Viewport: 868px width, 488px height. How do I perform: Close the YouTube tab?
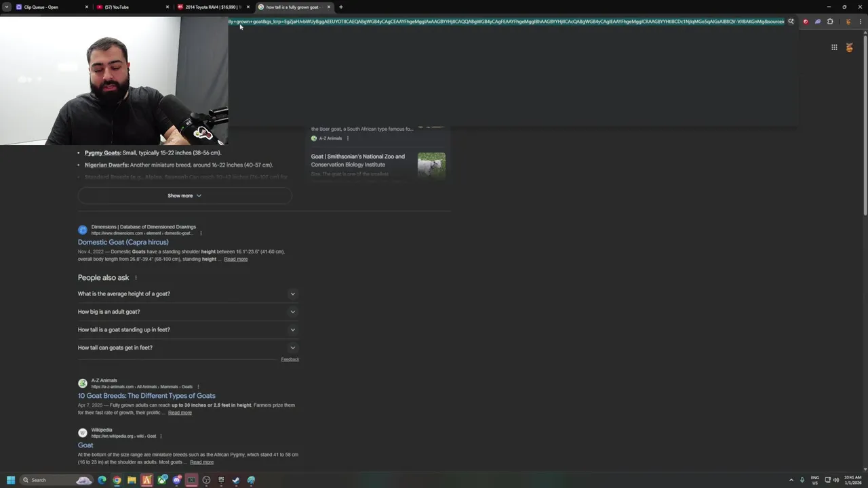click(x=167, y=7)
